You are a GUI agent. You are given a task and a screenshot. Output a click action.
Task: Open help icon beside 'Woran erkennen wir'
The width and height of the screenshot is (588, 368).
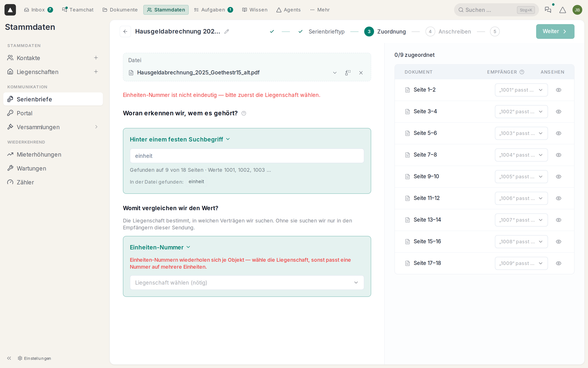tap(244, 113)
